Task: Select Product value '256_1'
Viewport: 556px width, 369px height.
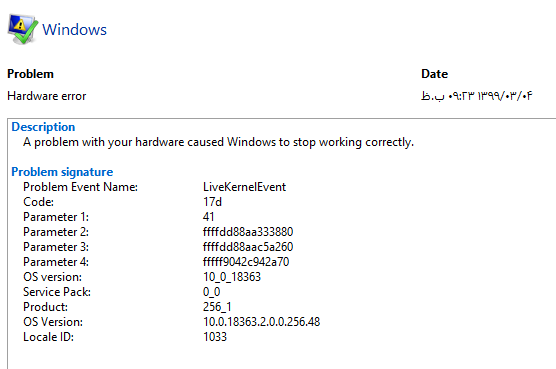Action: [x=217, y=307]
